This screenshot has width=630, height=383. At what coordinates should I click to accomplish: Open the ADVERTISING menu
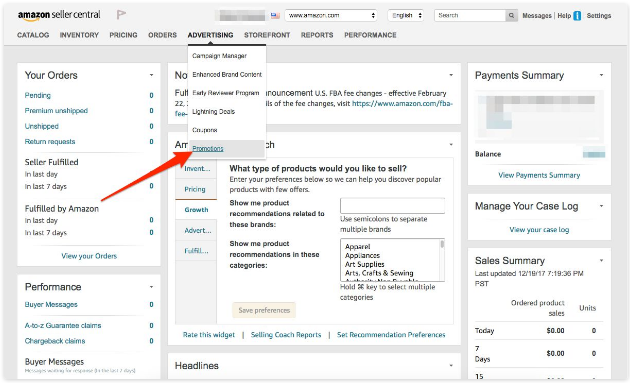(x=211, y=35)
